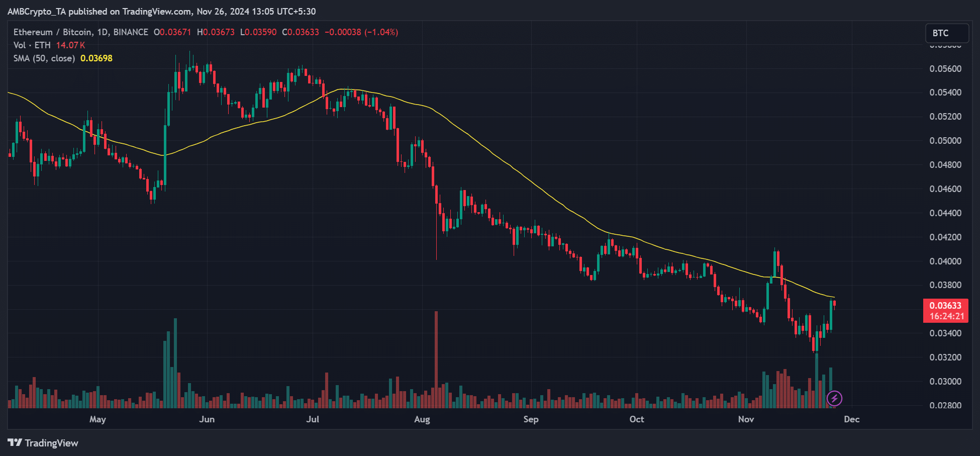Click the −0.00038 (−1.04%) change value

(361, 32)
